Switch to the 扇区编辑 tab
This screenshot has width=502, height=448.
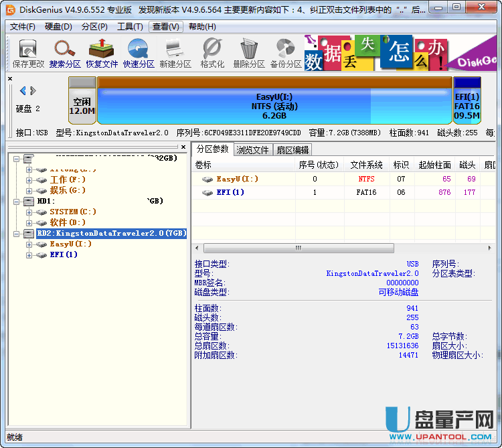(293, 149)
